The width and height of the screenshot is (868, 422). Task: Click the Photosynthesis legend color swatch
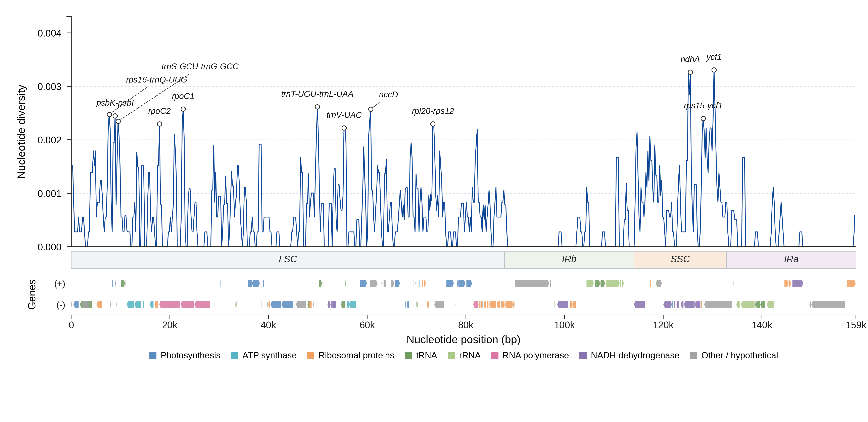[x=153, y=355]
